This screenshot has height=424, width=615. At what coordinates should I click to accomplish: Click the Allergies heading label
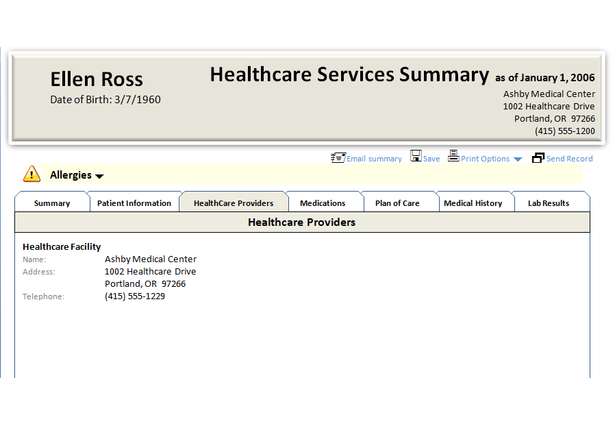click(x=71, y=175)
